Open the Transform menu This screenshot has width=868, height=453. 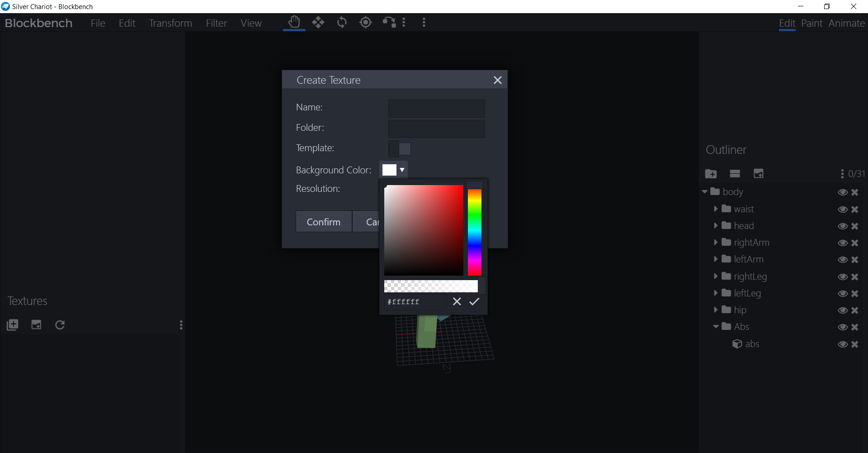[x=170, y=23]
